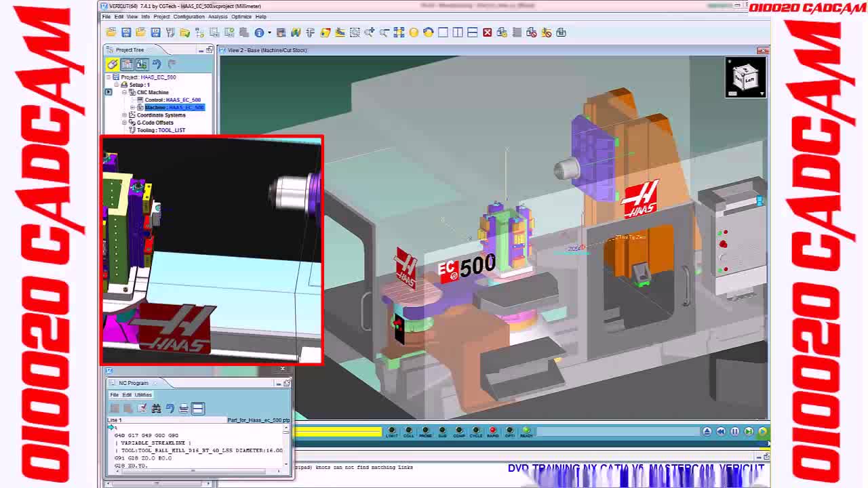Click the New Project toolbar icon

click(x=111, y=33)
